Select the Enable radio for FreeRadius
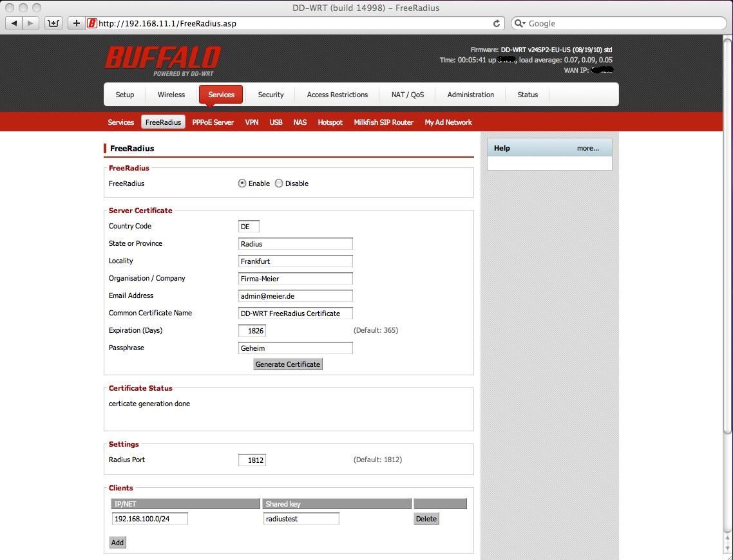The width and height of the screenshot is (733, 560). 242,183
